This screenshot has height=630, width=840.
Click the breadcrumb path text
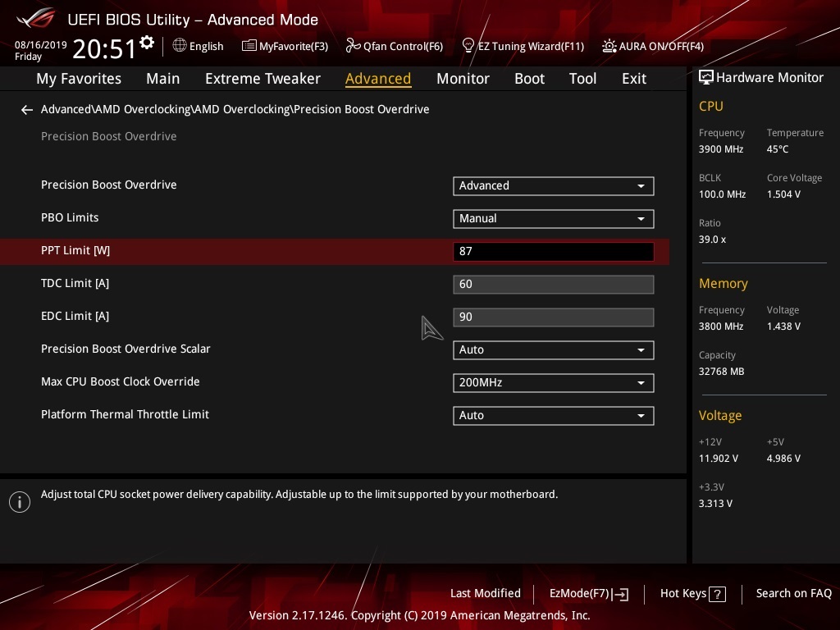pos(235,109)
